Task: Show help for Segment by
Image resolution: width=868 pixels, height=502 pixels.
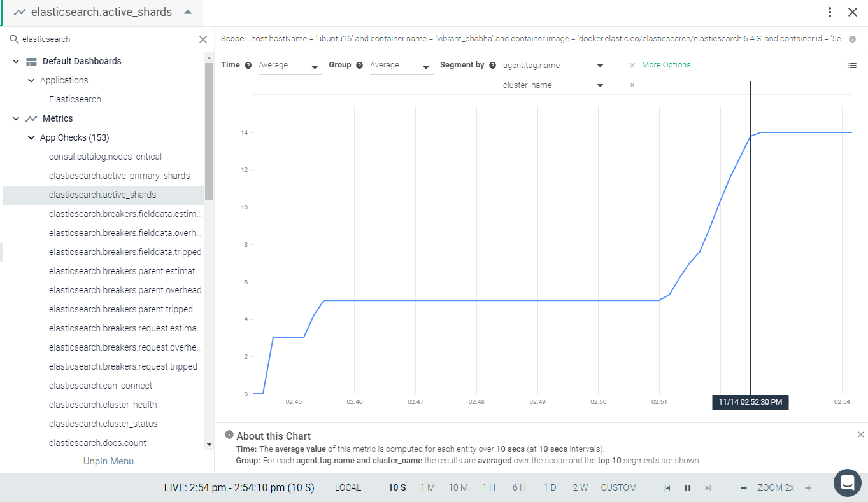Action: 492,65
